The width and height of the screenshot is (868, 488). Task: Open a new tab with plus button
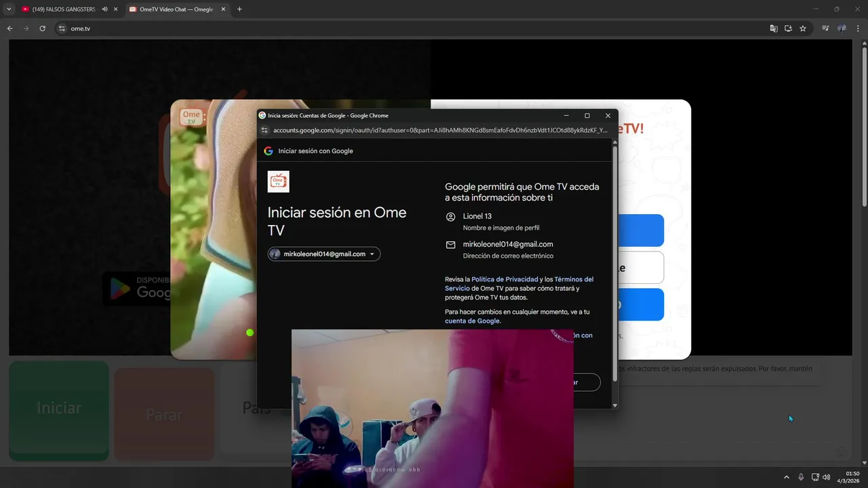click(x=239, y=9)
